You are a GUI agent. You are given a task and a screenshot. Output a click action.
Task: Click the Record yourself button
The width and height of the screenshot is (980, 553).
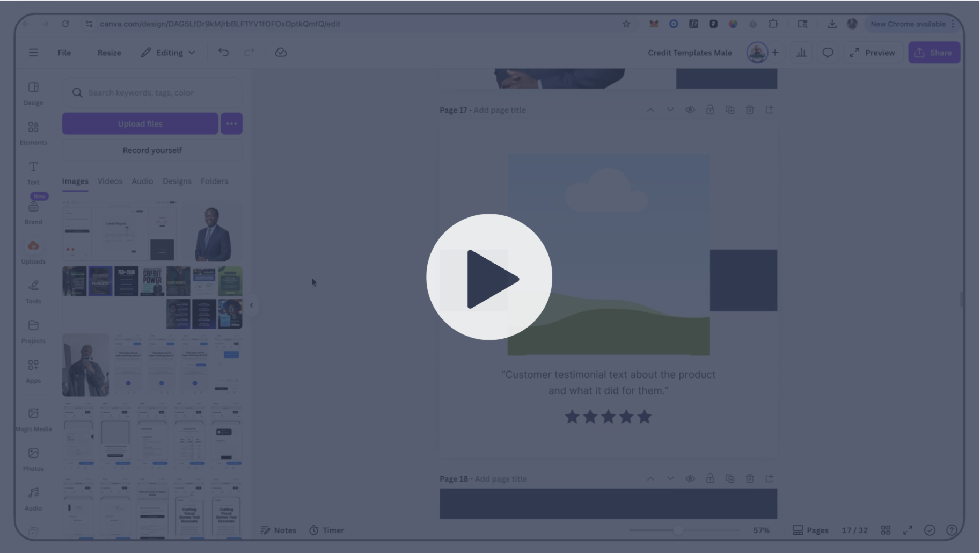152,150
